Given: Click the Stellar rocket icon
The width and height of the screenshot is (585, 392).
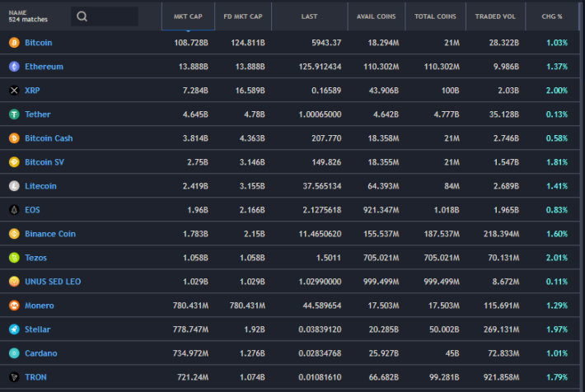Looking at the screenshot, I should (14, 329).
